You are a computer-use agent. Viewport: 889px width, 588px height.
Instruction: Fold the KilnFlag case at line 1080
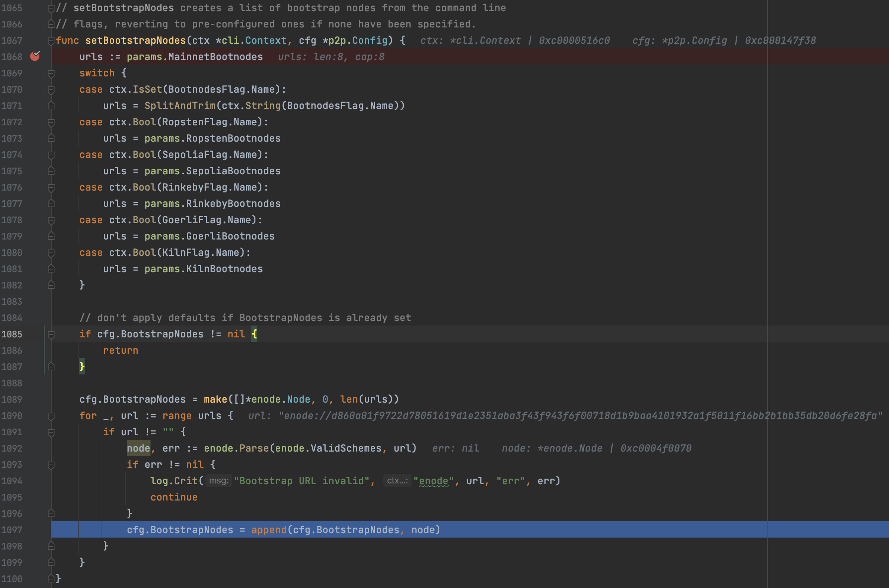[52, 253]
